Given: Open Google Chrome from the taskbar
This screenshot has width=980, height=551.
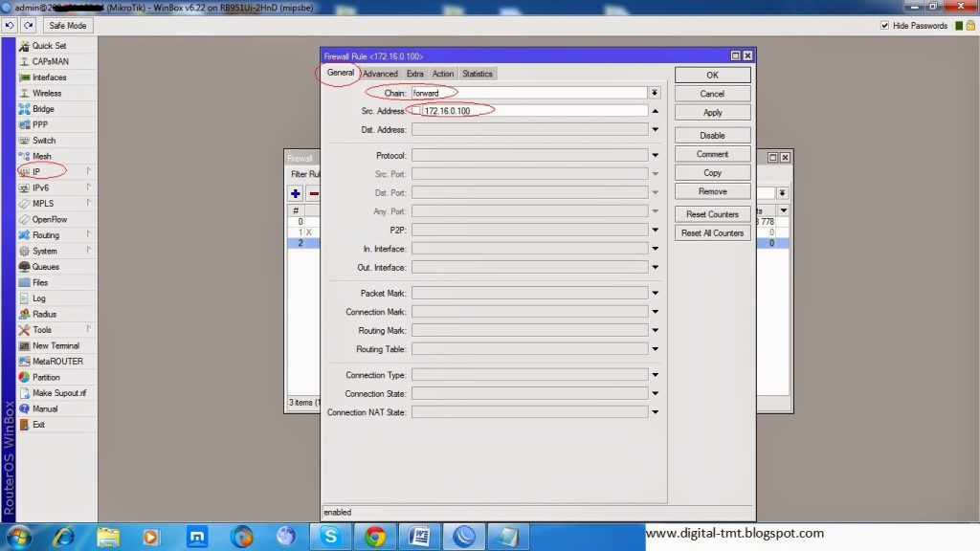Looking at the screenshot, I should [375, 537].
